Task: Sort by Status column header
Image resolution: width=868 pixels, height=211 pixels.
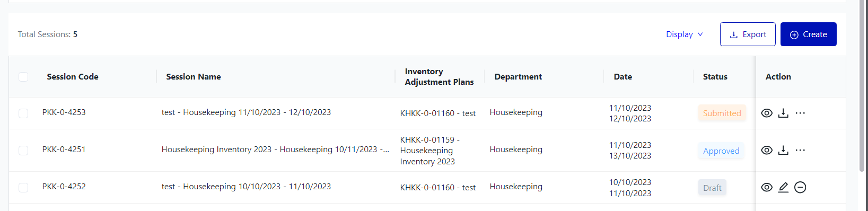Action: (x=715, y=77)
